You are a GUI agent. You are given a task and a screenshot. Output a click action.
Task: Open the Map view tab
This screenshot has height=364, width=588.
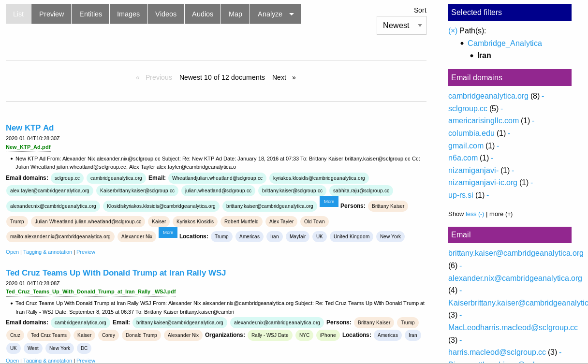click(x=235, y=14)
